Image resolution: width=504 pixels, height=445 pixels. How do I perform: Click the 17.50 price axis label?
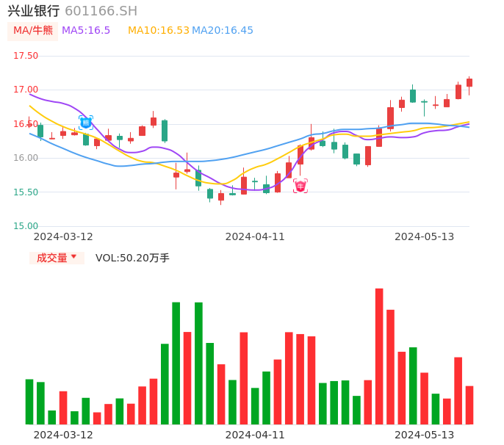(x=26, y=56)
